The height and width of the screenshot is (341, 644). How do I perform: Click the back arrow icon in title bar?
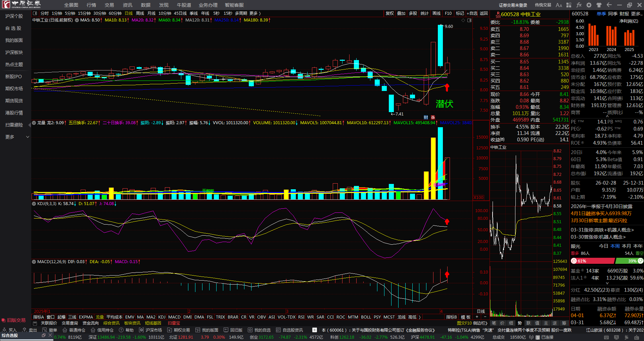click(x=609, y=5)
